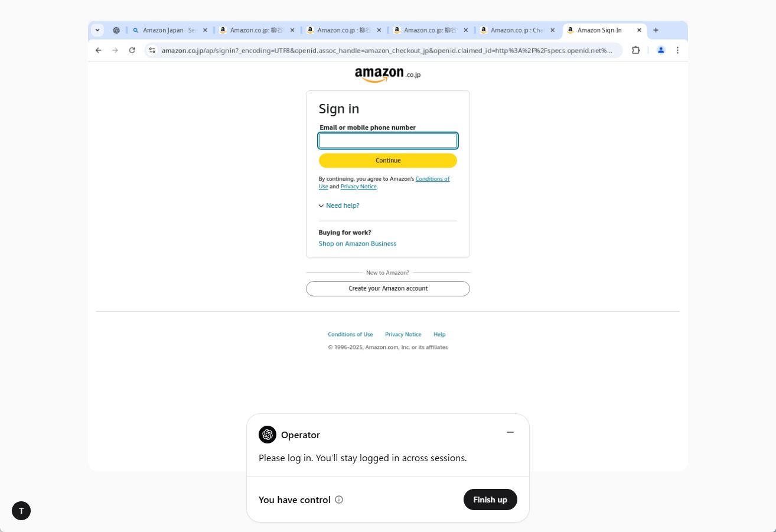The image size is (776, 532).
Task: Expand the Need help? section
Action: [342, 205]
